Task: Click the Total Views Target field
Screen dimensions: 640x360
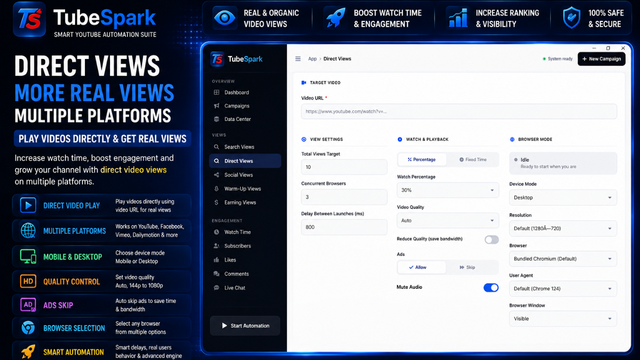Action: (344, 167)
